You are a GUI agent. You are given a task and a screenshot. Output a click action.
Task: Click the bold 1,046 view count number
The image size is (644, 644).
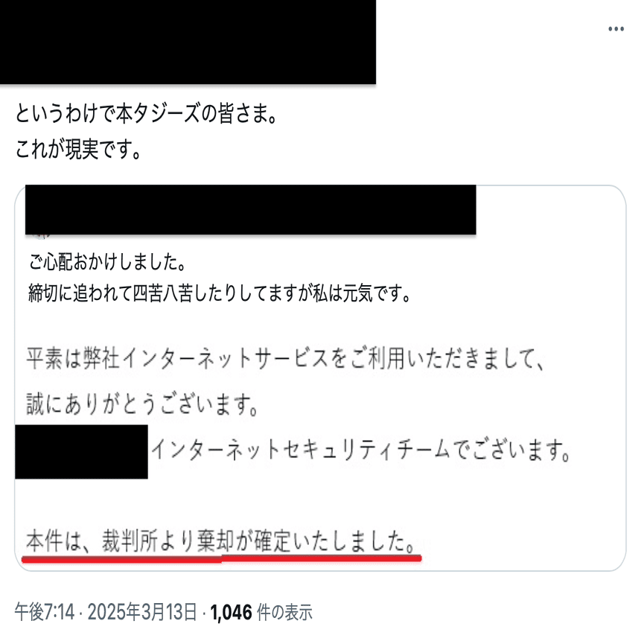(x=231, y=613)
